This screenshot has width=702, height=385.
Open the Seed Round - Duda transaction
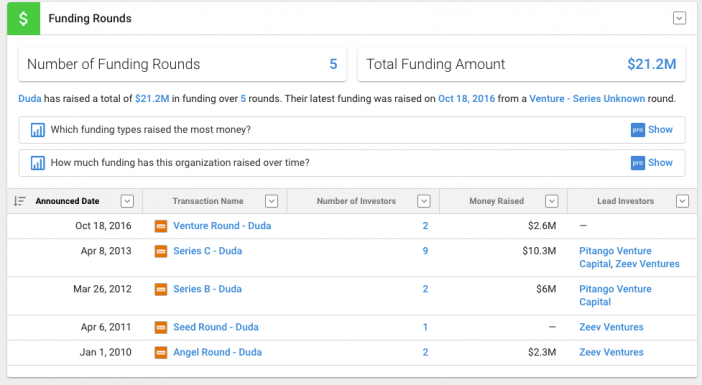[216, 327]
